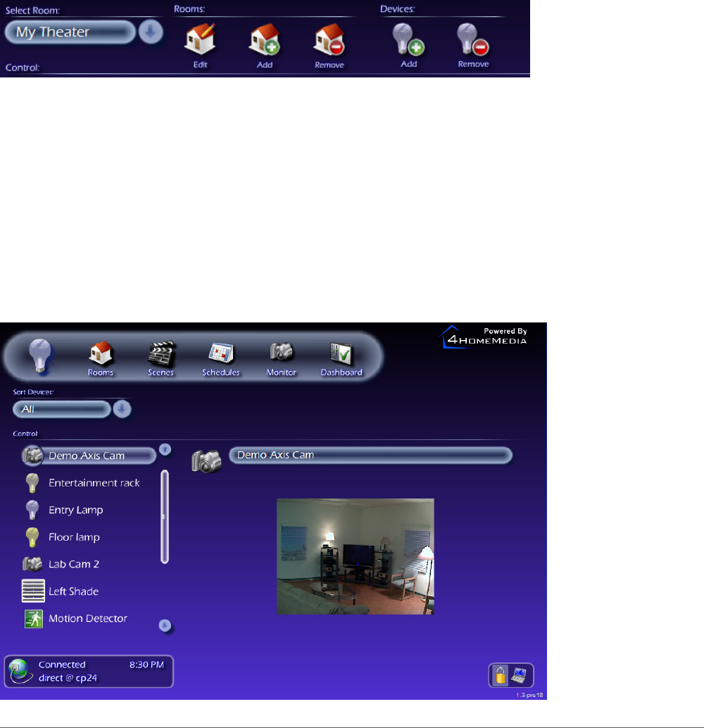
Task: Click the Entry Lamp bulb icon
Action: coord(32,510)
